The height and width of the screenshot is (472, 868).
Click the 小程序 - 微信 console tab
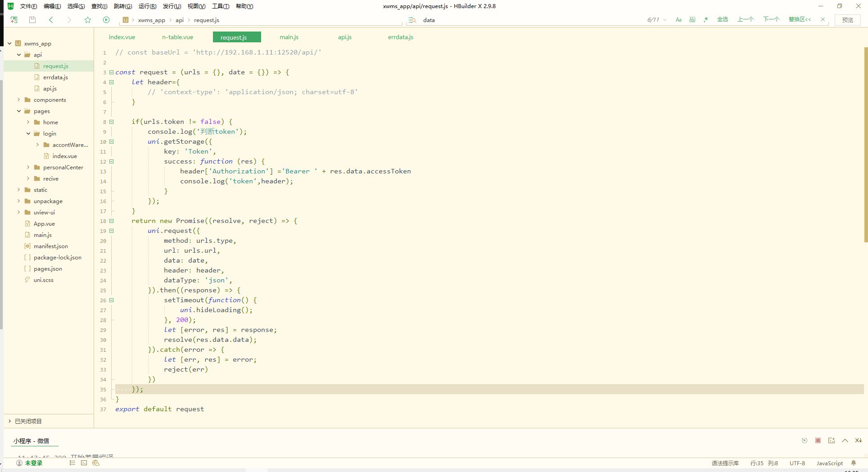pos(31,441)
